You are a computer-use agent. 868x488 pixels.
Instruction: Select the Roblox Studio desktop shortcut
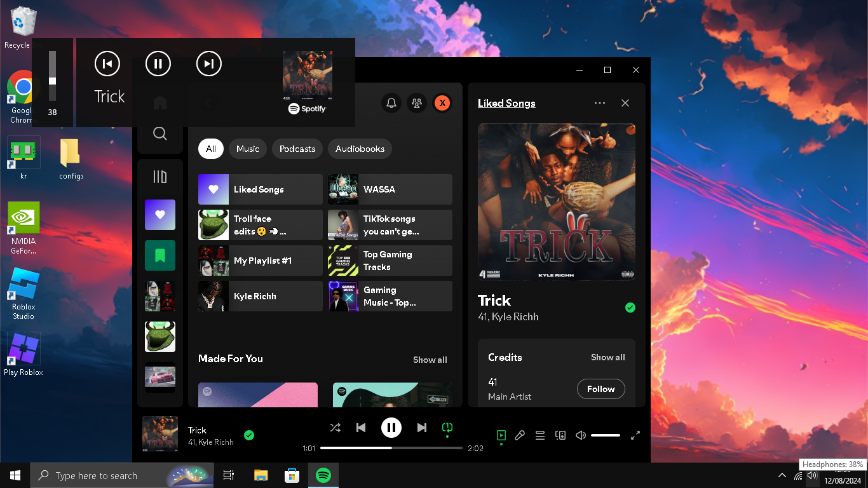point(24,294)
